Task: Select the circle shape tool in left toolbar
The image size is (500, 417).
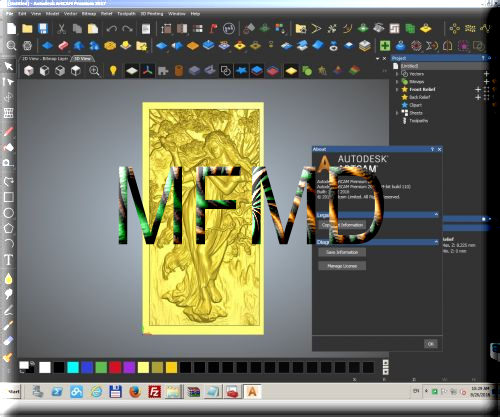Action: click(9, 213)
